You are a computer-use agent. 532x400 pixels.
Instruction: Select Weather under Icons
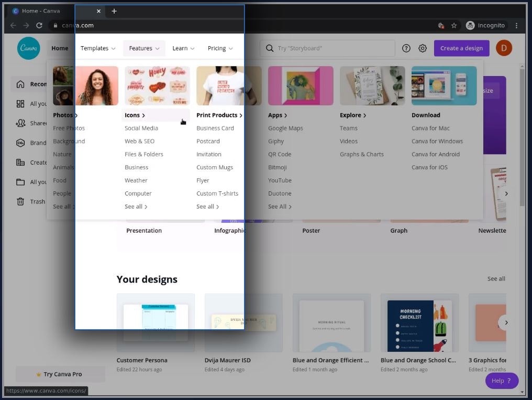(x=136, y=180)
